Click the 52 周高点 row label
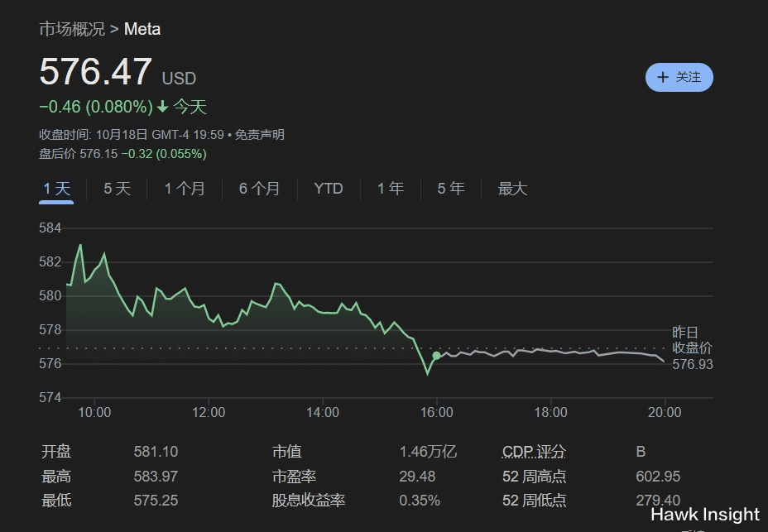 point(534,477)
